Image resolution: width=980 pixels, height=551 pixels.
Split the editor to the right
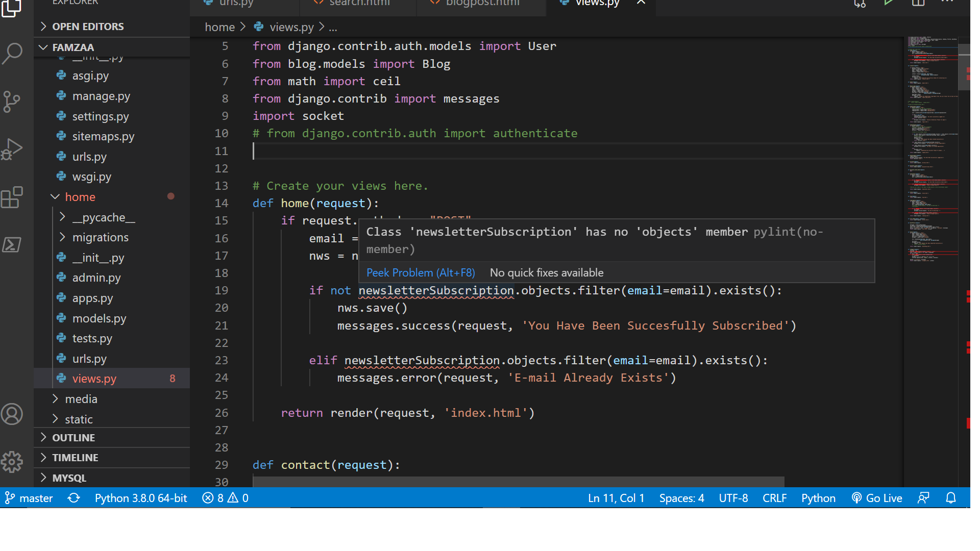[918, 4]
